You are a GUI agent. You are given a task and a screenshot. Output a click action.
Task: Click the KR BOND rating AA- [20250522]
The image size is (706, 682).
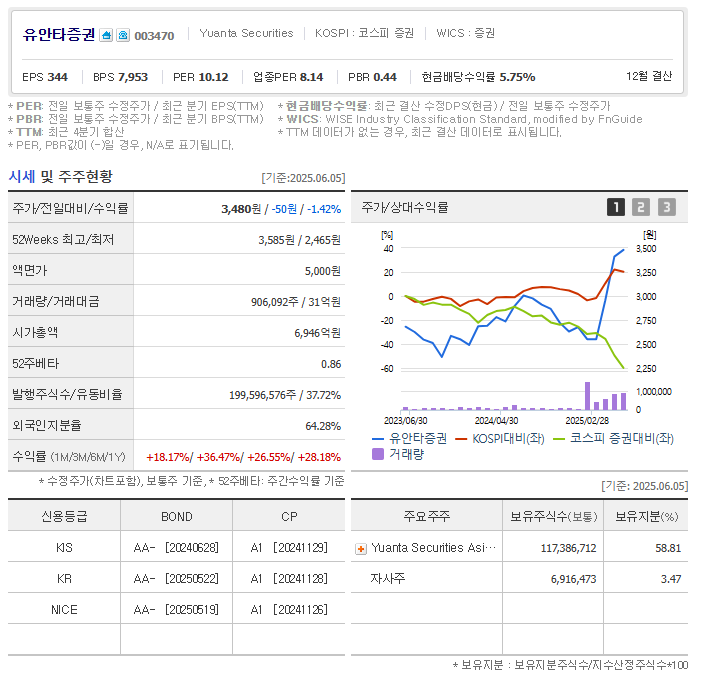(176, 579)
